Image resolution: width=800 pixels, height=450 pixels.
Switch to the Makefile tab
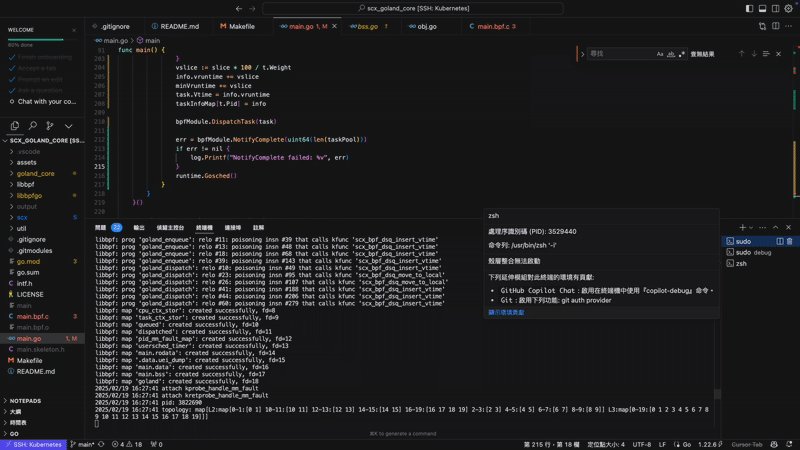click(237, 26)
